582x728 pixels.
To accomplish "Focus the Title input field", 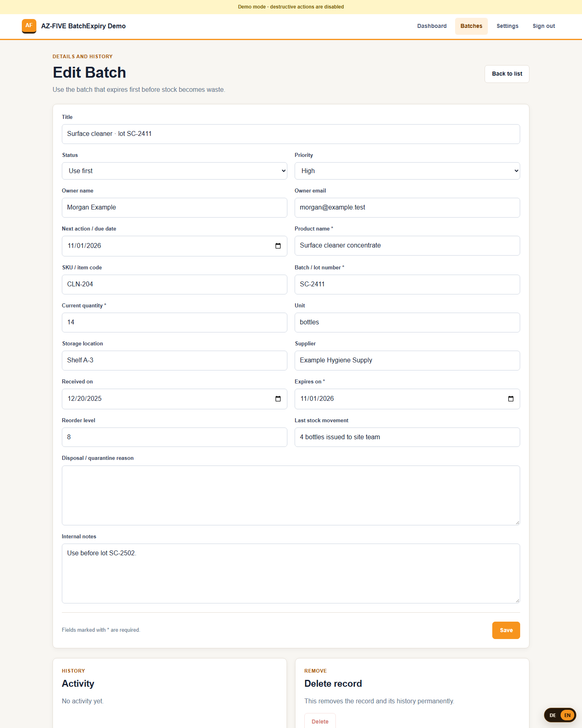I will [x=291, y=134].
